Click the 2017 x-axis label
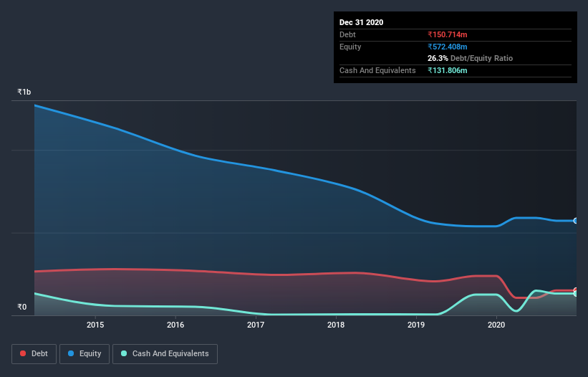Viewport: 588px width, 377px height. click(256, 325)
